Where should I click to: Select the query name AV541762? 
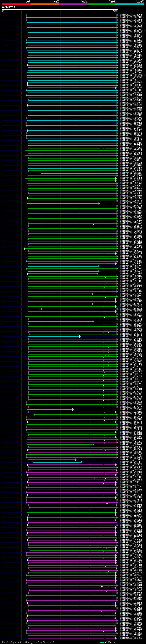pyautogui.click(x=8, y=8)
